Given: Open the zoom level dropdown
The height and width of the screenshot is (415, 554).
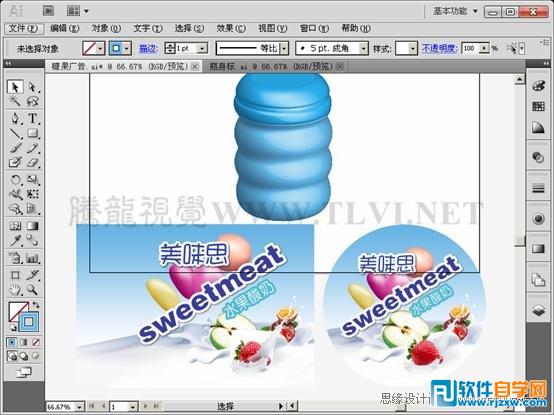Looking at the screenshot, I should click(79, 407).
